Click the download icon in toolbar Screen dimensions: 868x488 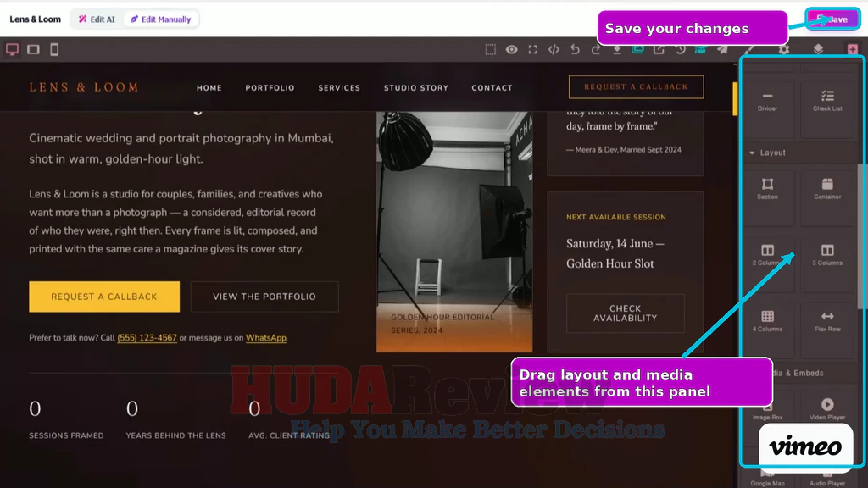[617, 50]
